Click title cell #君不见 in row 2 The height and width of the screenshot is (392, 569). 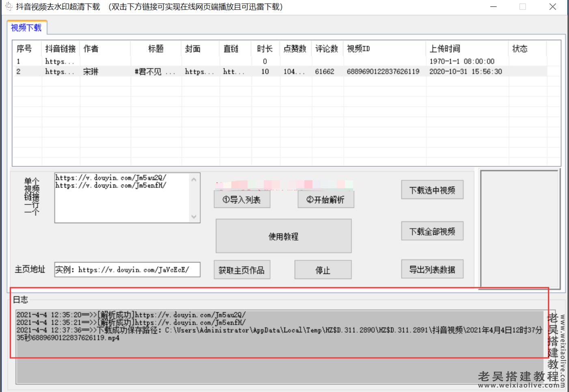[x=155, y=71]
